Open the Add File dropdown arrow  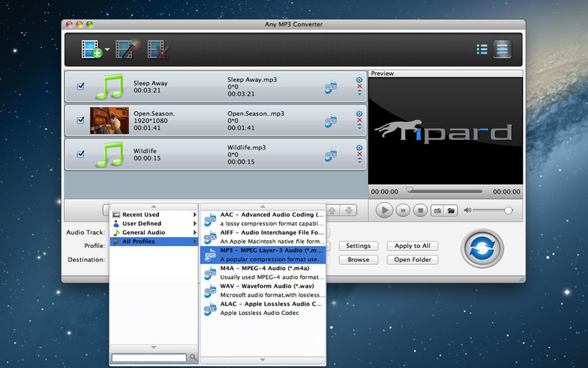107,49
